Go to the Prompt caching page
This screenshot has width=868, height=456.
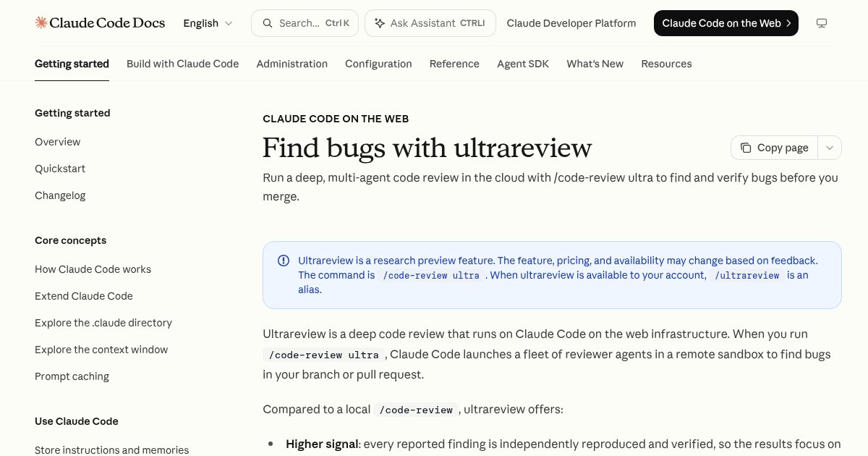click(72, 376)
